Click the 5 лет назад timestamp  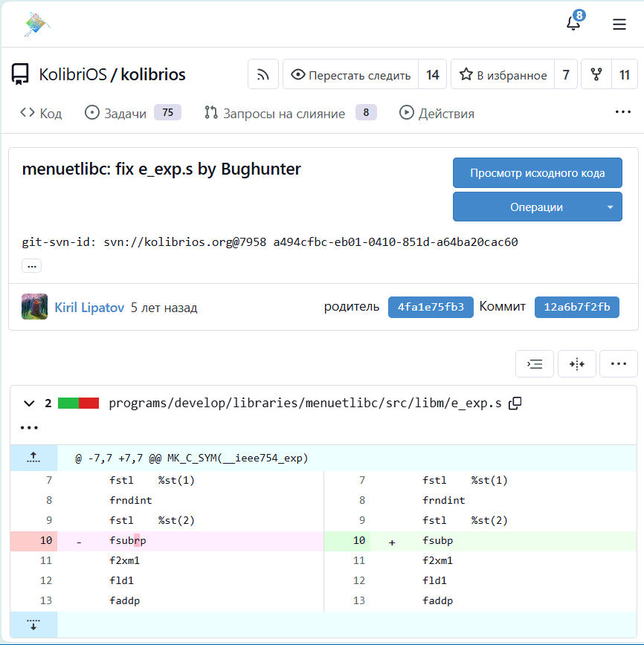click(x=164, y=308)
